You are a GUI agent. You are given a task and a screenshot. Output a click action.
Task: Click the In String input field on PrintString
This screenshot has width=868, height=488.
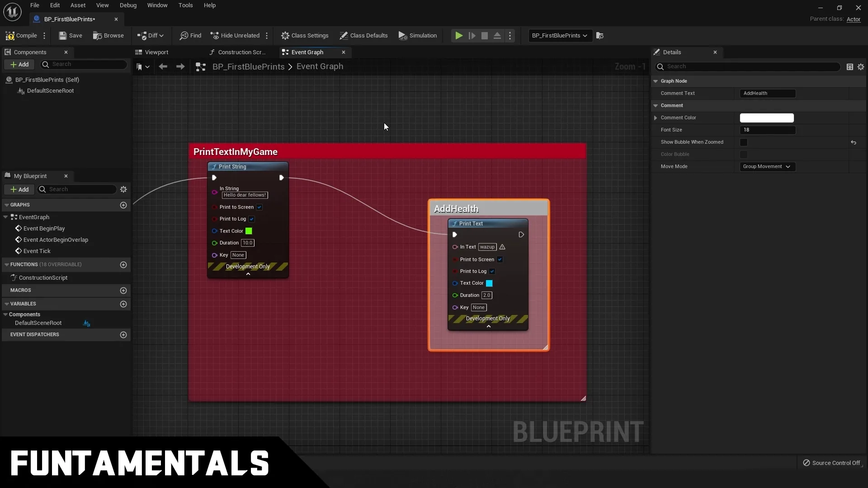(245, 196)
